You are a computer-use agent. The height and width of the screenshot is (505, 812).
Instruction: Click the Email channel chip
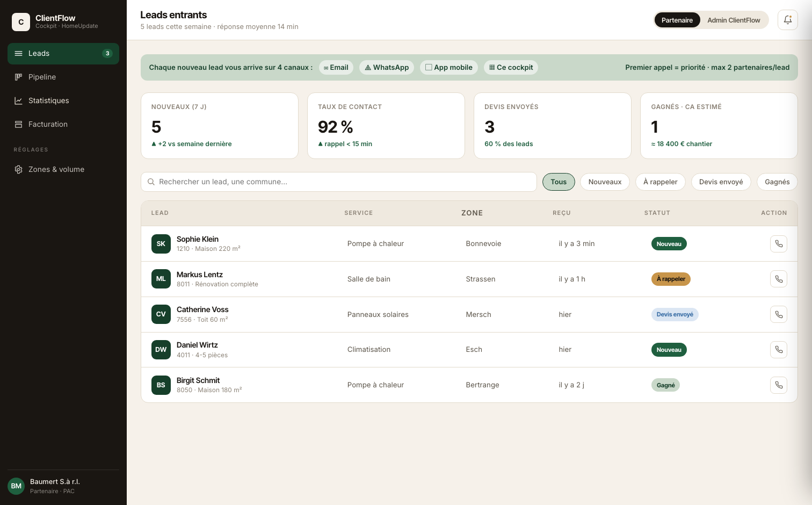click(336, 67)
